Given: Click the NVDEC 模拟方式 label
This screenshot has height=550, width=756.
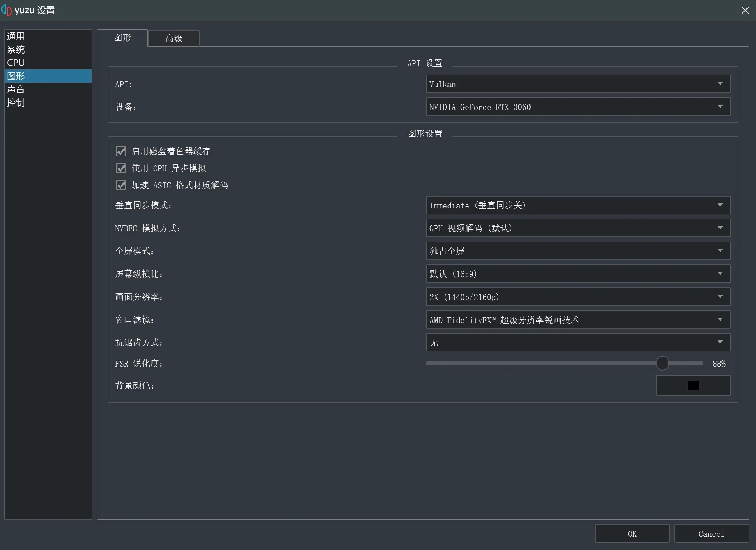Looking at the screenshot, I should [x=148, y=228].
